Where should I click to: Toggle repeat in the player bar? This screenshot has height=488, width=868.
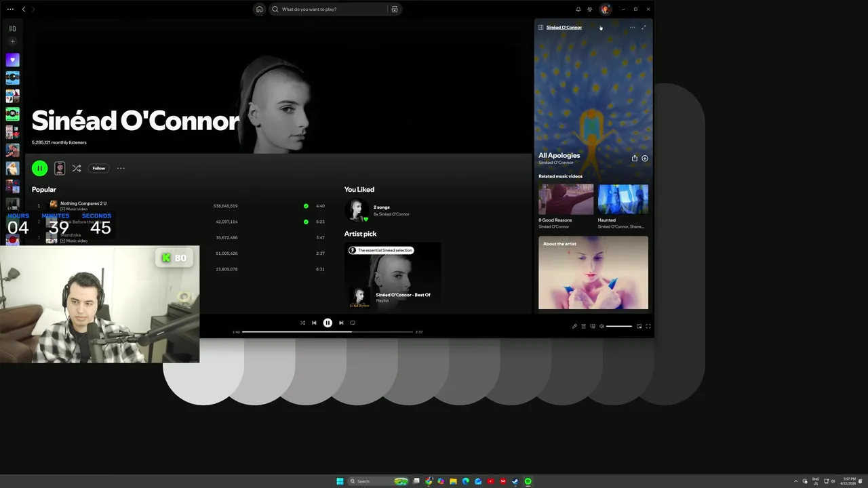point(353,323)
